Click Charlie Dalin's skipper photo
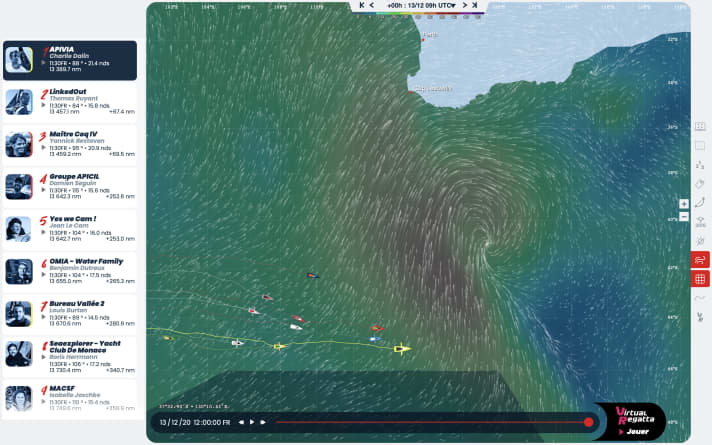The image size is (712, 445). tap(19, 59)
